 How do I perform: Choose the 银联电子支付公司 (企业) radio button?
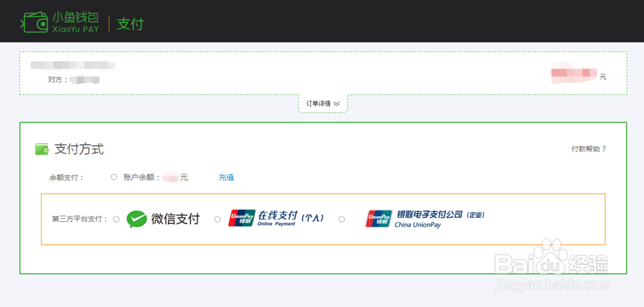341,219
